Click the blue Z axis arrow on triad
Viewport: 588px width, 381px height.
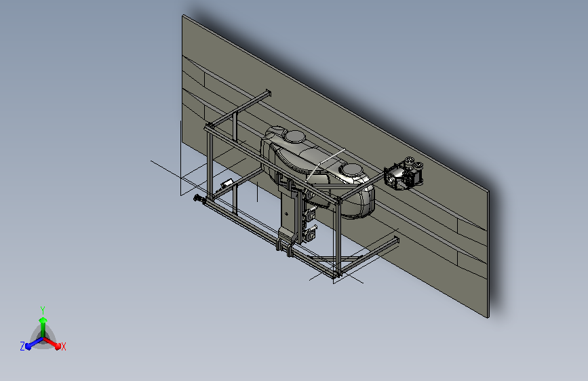click(34, 344)
